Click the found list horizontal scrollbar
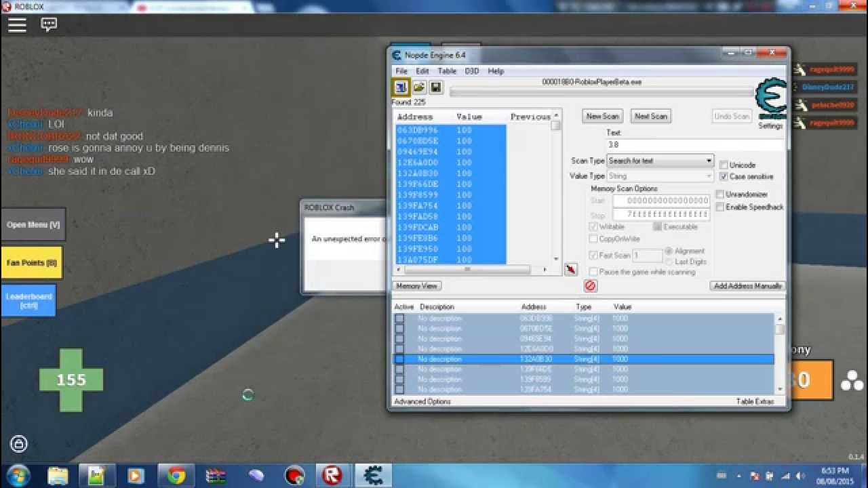Screen dimensions: 868x488 (472, 270)
